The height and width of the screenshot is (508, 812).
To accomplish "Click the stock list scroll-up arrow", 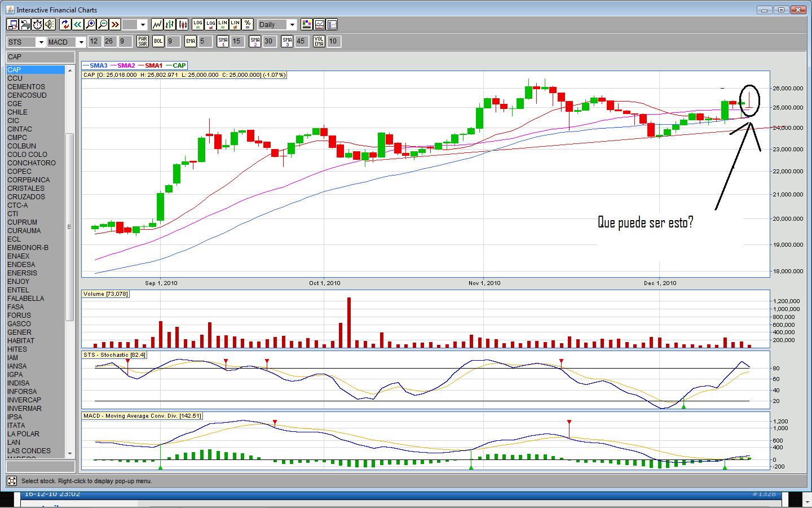I will [70, 70].
